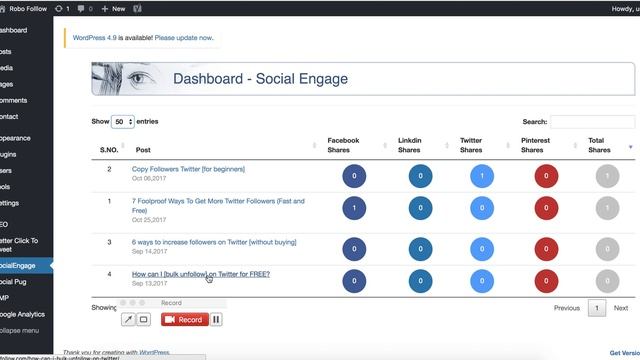The height and width of the screenshot is (360, 640).
Task: Open Plugins in the sidebar menu
Action: point(8,154)
